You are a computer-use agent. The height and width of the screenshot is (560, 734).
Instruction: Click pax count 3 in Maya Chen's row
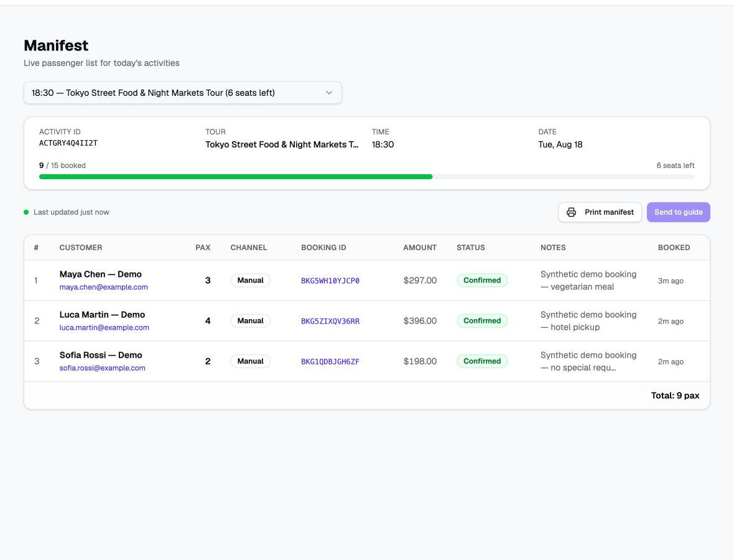click(x=208, y=281)
